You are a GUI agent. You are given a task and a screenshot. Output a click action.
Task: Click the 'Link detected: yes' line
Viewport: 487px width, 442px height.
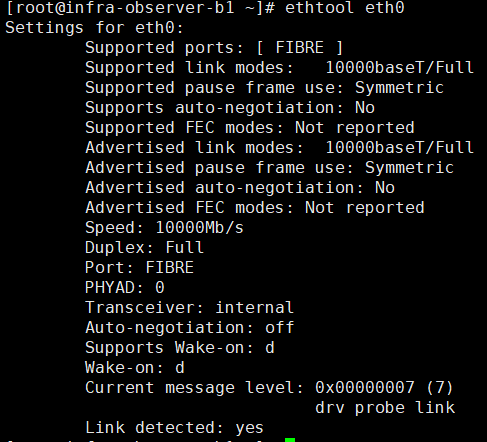[x=174, y=428]
